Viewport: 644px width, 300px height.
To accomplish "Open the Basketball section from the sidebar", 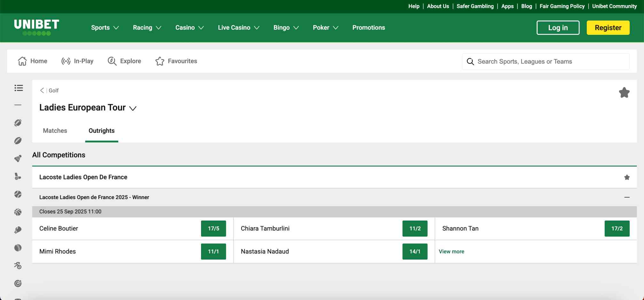I will tap(18, 212).
